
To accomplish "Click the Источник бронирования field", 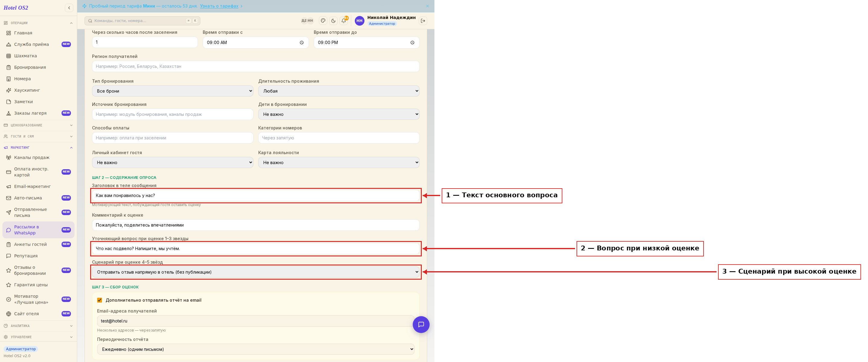I will tap(173, 114).
